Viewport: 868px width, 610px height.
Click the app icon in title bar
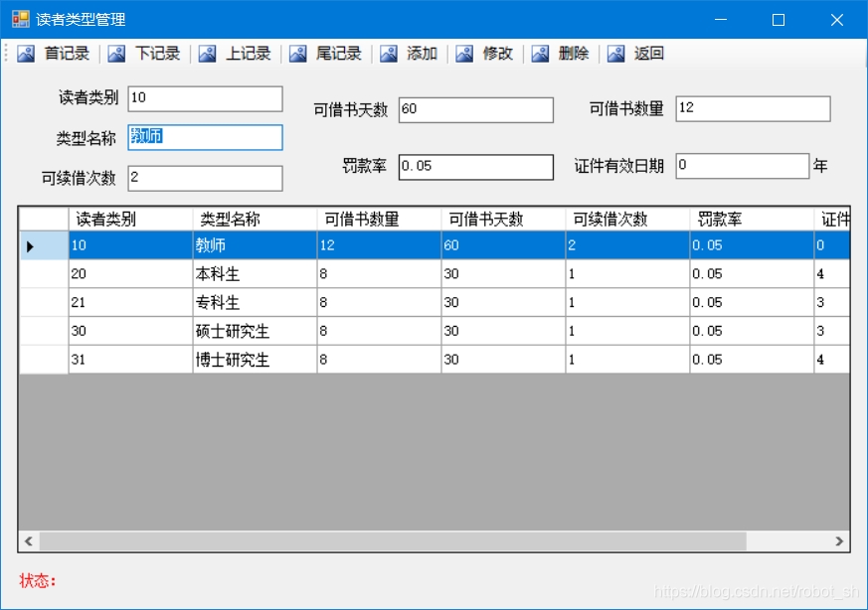pos(21,19)
